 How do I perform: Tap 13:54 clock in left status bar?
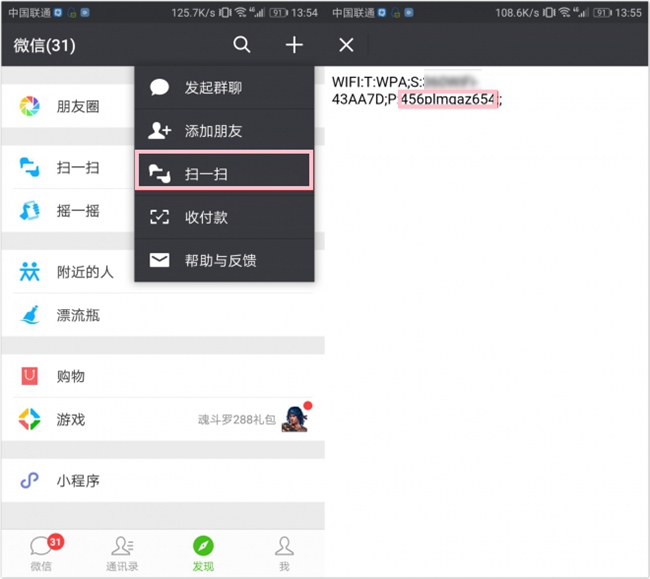[304, 13]
